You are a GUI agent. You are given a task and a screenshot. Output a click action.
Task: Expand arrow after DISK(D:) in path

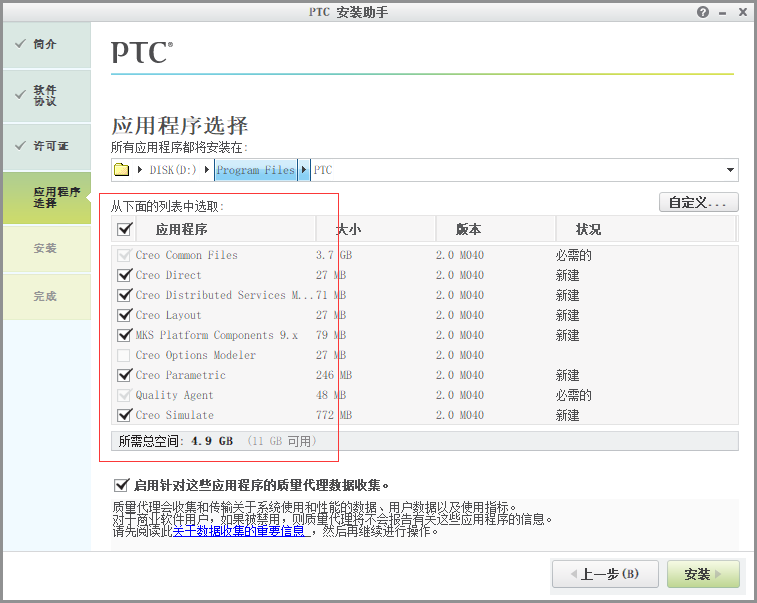click(x=207, y=170)
